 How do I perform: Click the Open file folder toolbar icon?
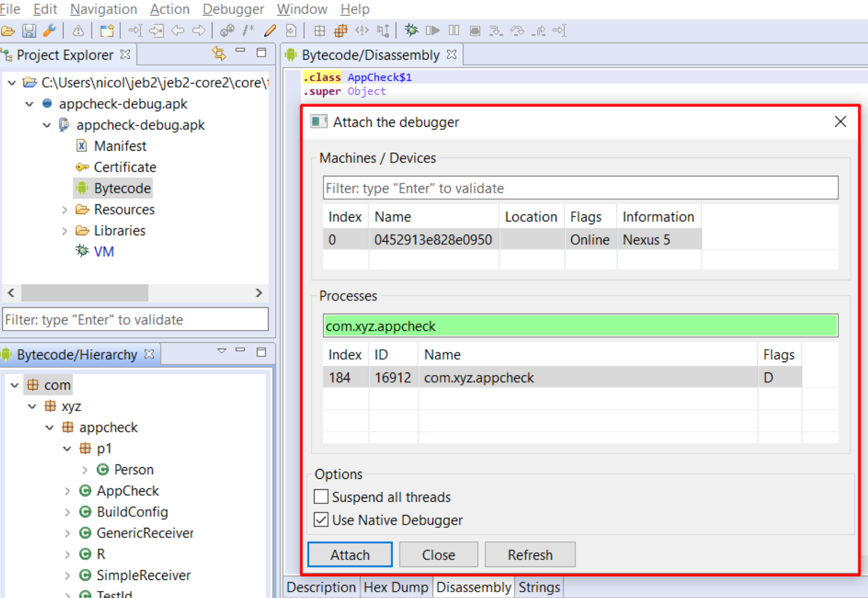(8, 31)
